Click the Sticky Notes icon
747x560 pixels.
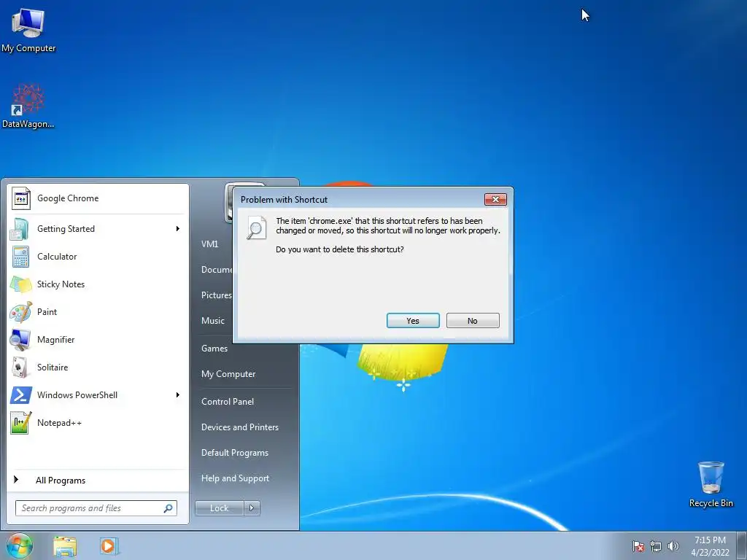pos(20,284)
